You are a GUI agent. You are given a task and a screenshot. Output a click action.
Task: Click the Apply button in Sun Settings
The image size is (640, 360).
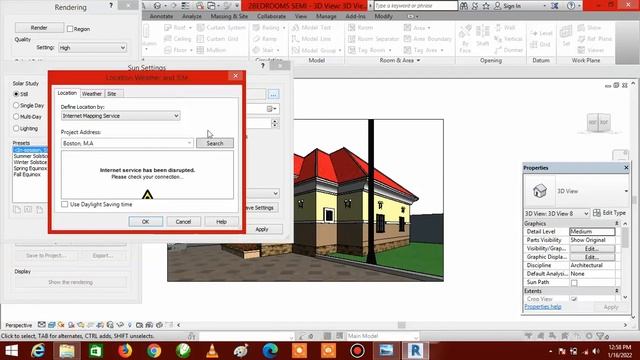tap(262, 229)
